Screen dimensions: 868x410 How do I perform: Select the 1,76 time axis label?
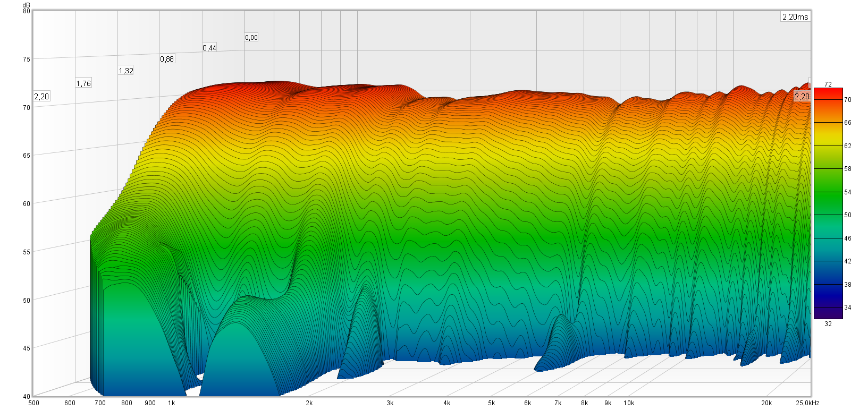coord(83,83)
